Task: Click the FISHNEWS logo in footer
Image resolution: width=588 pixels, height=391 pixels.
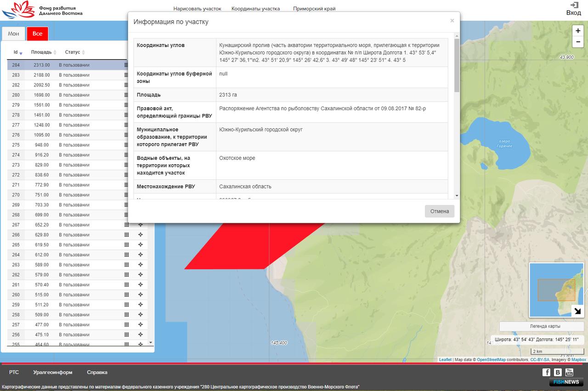Action: coord(566,382)
